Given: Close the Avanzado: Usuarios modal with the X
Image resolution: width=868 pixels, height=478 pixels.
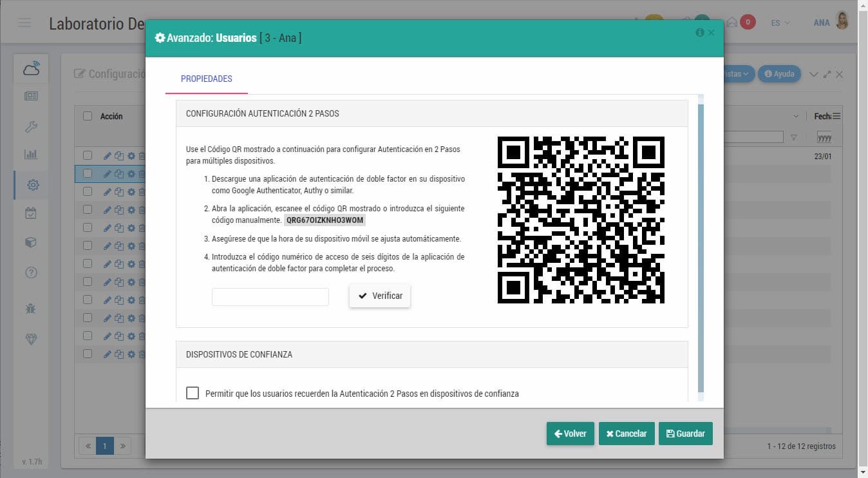Looking at the screenshot, I should [712, 32].
